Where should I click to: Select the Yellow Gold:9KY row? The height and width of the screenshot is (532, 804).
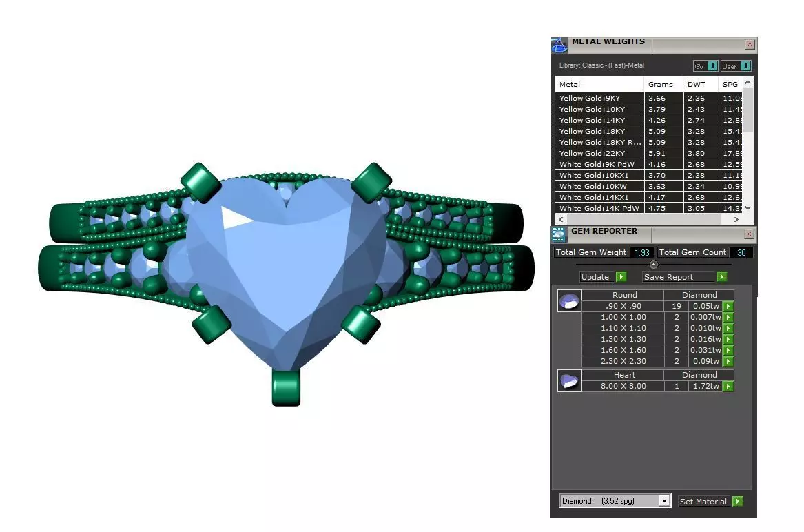(648, 98)
